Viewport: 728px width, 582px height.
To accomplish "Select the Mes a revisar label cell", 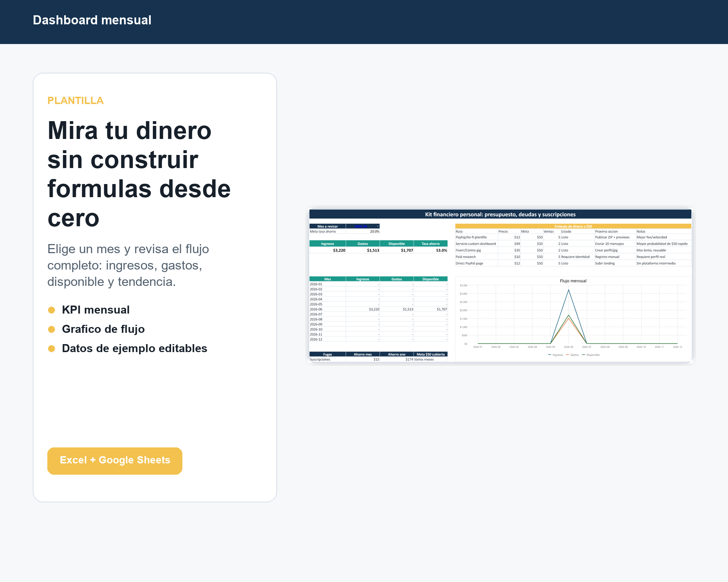I will pyautogui.click(x=328, y=226).
